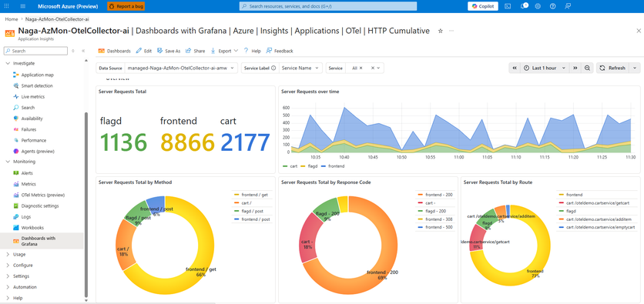Viewport: 644px width, 304px height.
Task: Favorite this dashboard with the star
Action: coord(441,32)
